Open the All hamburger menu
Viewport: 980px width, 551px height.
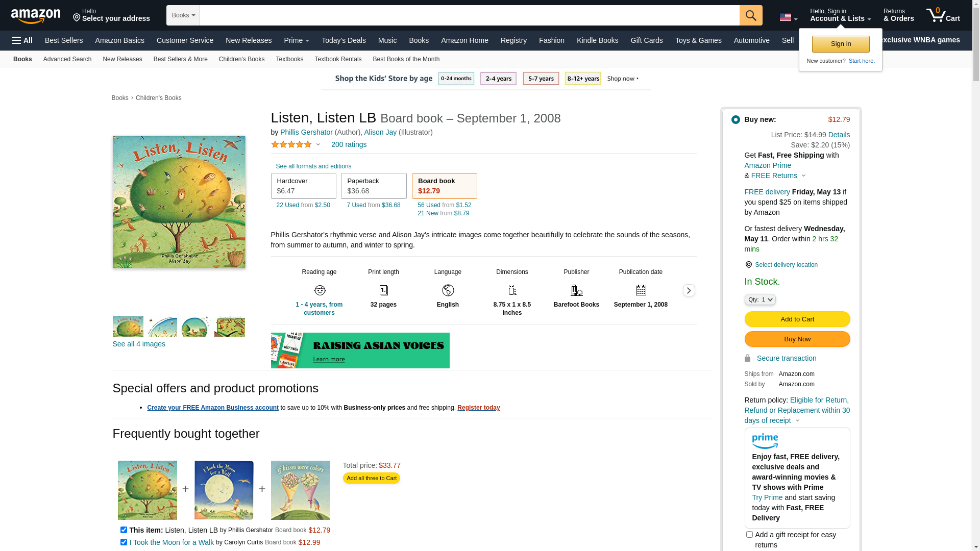click(22, 40)
